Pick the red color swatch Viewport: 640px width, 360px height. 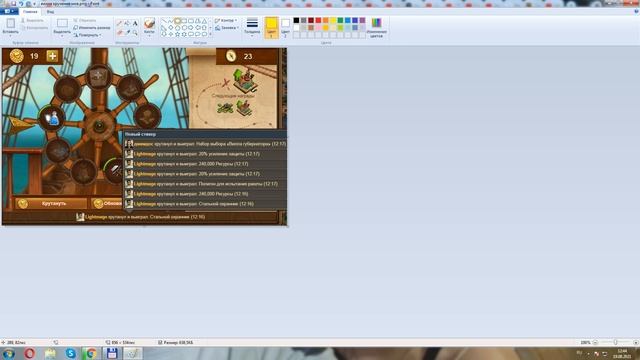click(x=318, y=20)
